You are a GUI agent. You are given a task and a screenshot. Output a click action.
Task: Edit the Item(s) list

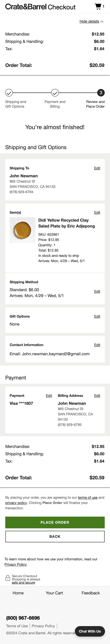[x=97, y=213]
